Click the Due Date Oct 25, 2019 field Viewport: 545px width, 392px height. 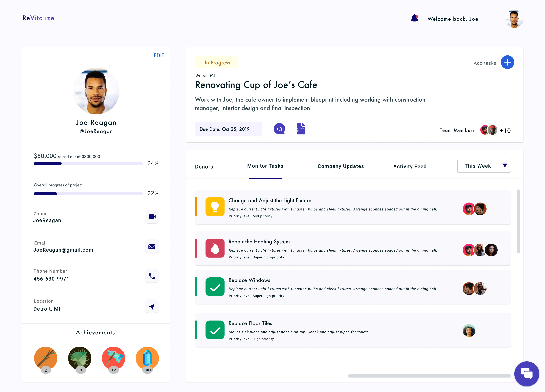(229, 129)
